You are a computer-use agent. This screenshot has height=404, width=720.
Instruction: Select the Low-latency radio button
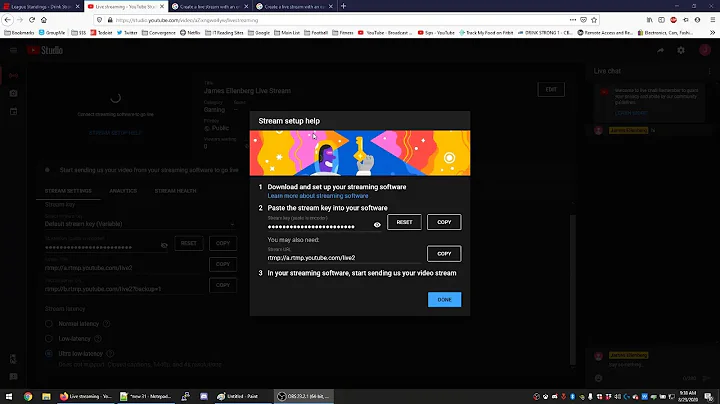[49, 339]
